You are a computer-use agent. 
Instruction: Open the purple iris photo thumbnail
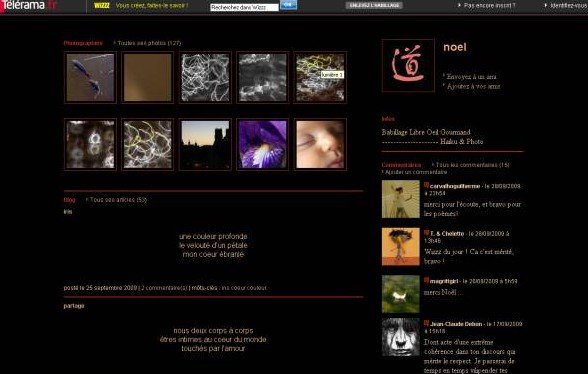click(262, 144)
